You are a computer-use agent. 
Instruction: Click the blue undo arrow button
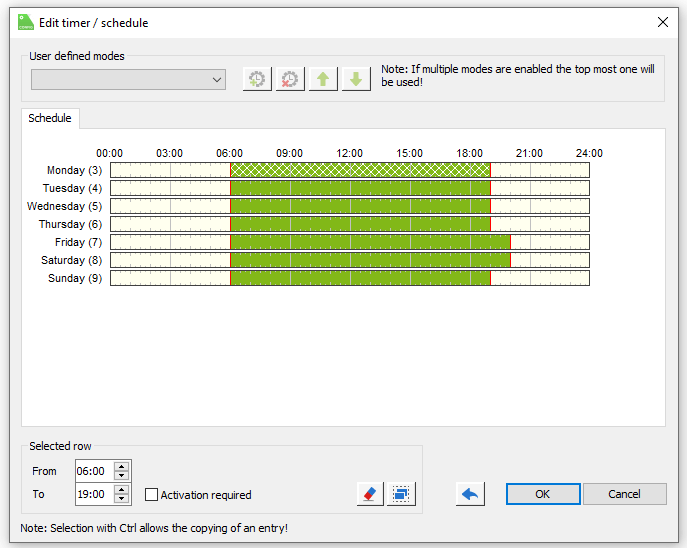point(470,494)
